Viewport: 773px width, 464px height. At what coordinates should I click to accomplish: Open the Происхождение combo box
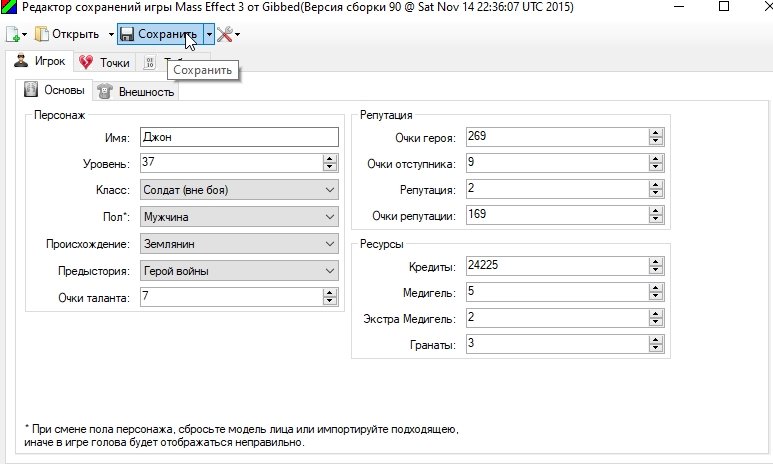pyautogui.click(x=239, y=244)
